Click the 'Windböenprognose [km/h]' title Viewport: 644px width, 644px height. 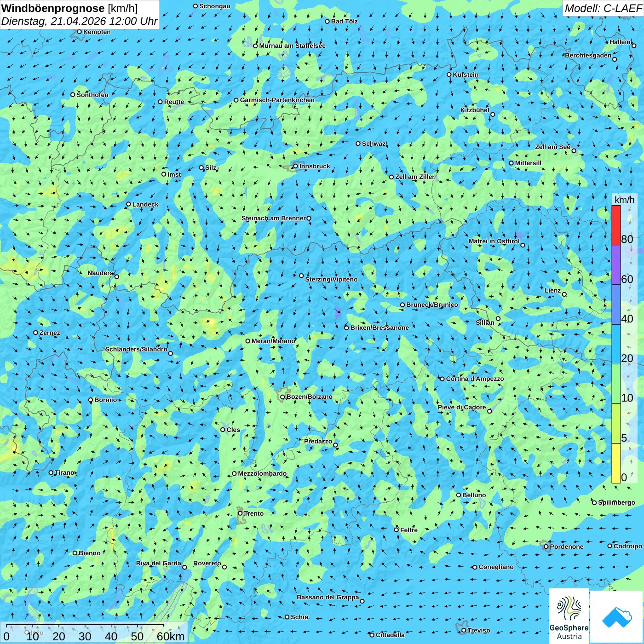click(69, 8)
